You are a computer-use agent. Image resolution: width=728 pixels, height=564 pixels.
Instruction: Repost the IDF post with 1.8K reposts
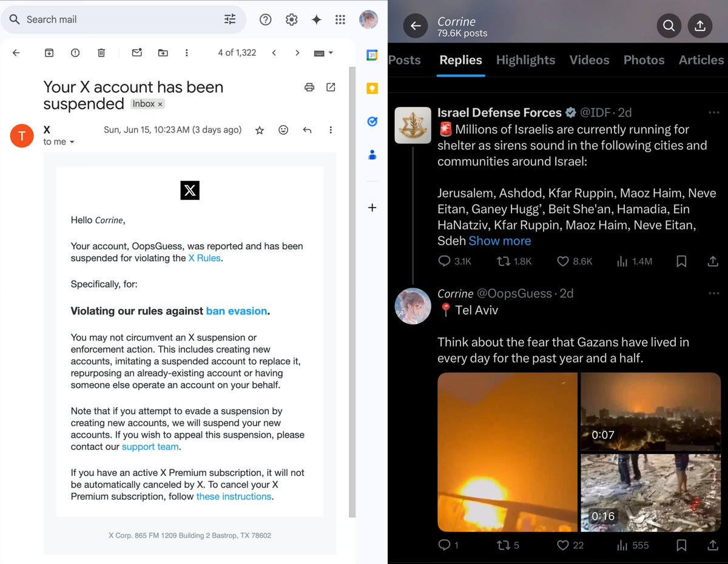point(514,261)
